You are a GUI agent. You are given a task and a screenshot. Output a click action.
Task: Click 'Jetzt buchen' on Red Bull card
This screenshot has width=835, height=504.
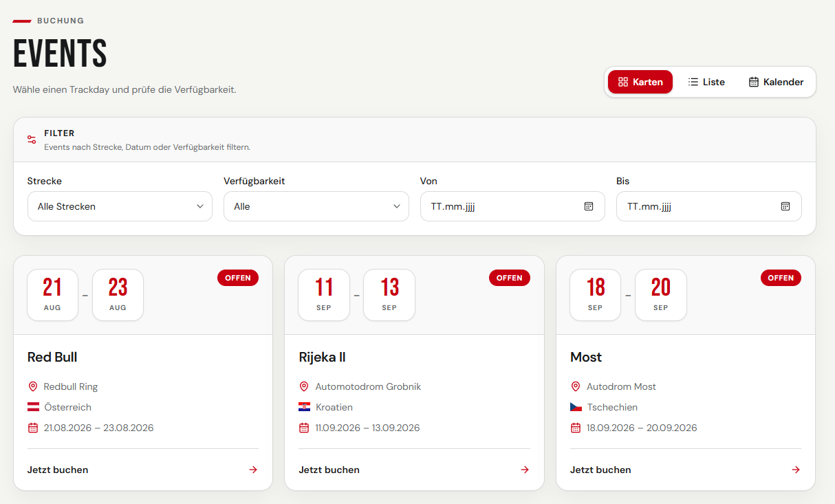click(58, 470)
